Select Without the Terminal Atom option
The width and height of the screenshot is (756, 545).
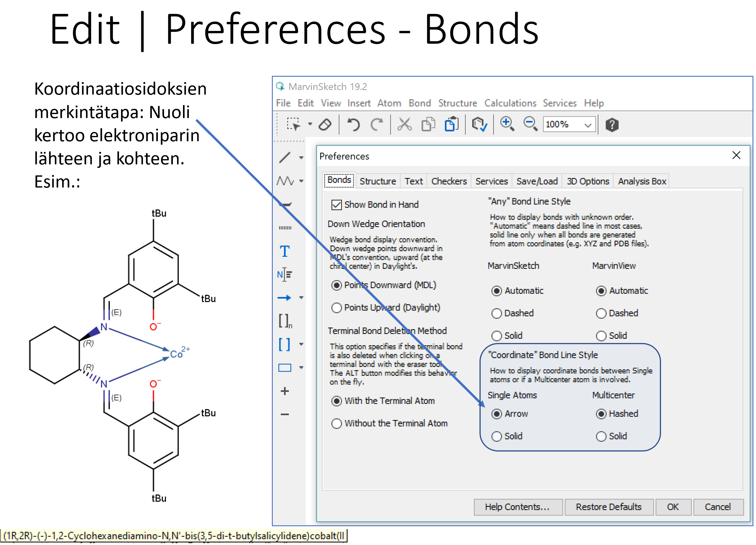click(337, 424)
